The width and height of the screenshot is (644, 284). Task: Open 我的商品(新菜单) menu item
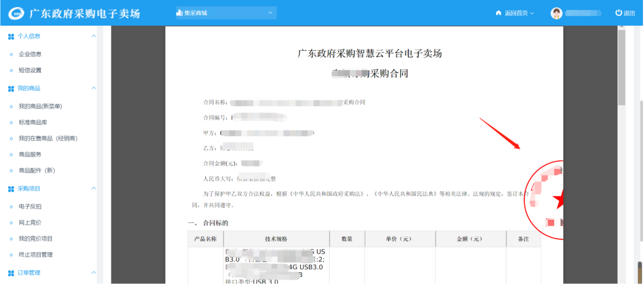(x=40, y=106)
